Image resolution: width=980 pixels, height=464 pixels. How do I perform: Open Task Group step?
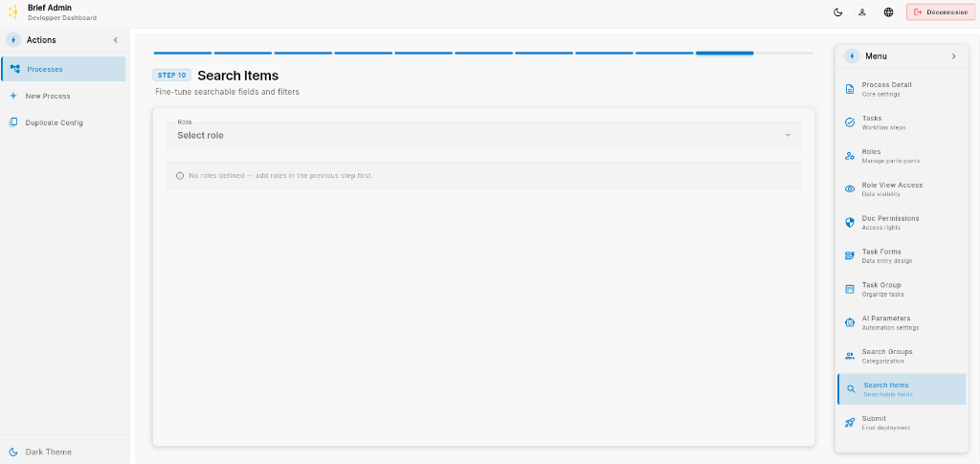902,289
